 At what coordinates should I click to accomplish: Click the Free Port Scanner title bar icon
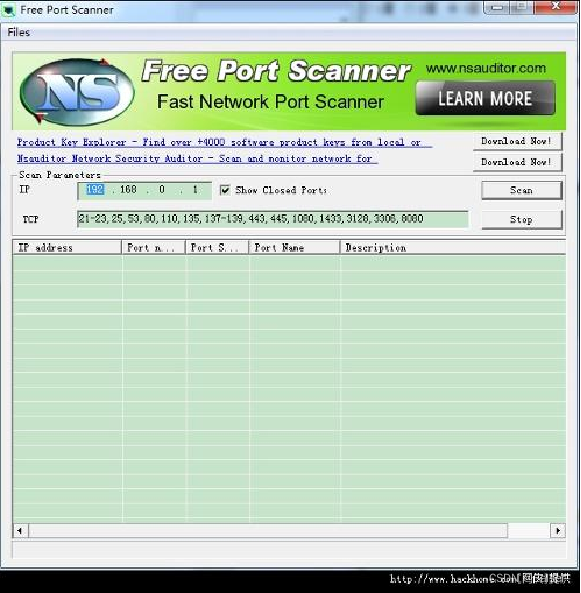(8, 11)
